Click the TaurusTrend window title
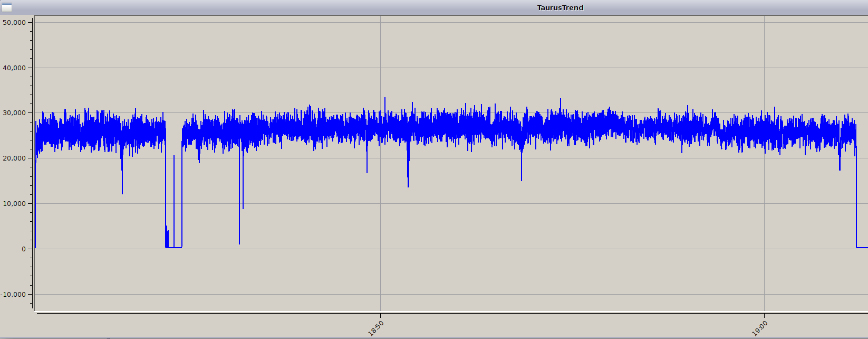868x339 pixels. 560,7
